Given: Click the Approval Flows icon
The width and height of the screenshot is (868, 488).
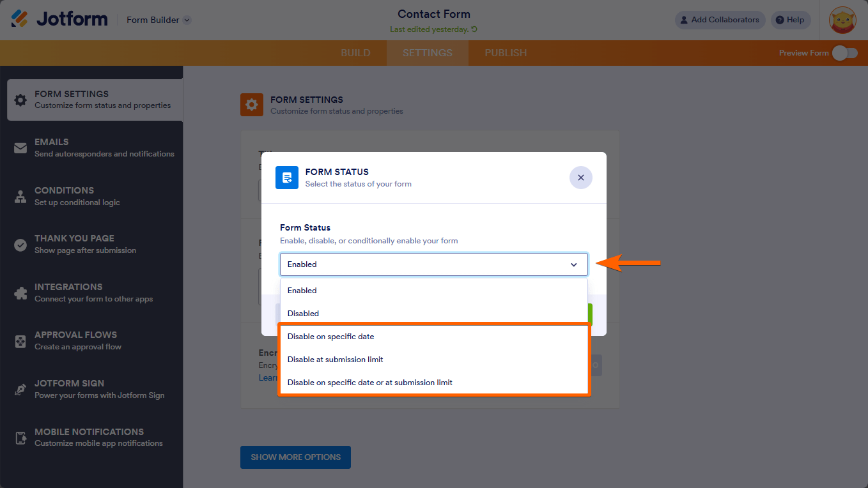Looking at the screenshot, I should pyautogui.click(x=20, y=341).
